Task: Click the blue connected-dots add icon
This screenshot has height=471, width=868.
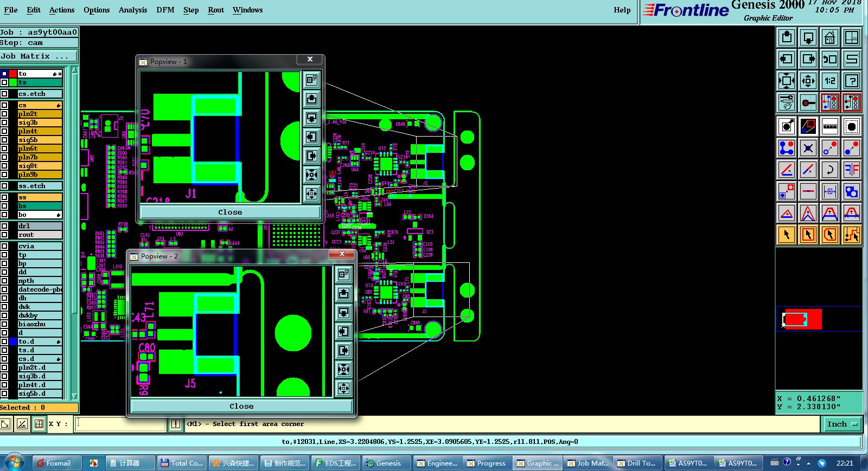Action: coord(787,148)
